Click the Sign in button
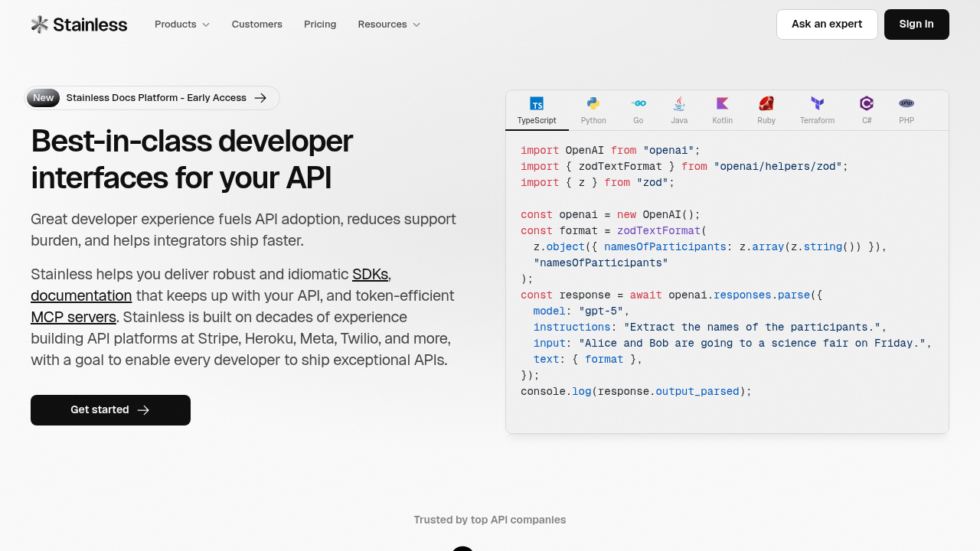 pos(916,24)
